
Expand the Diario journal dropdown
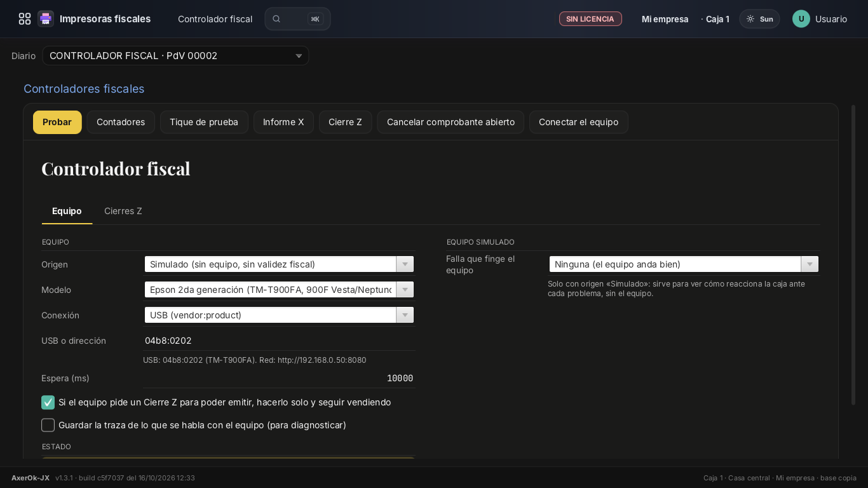click(175, 56)
